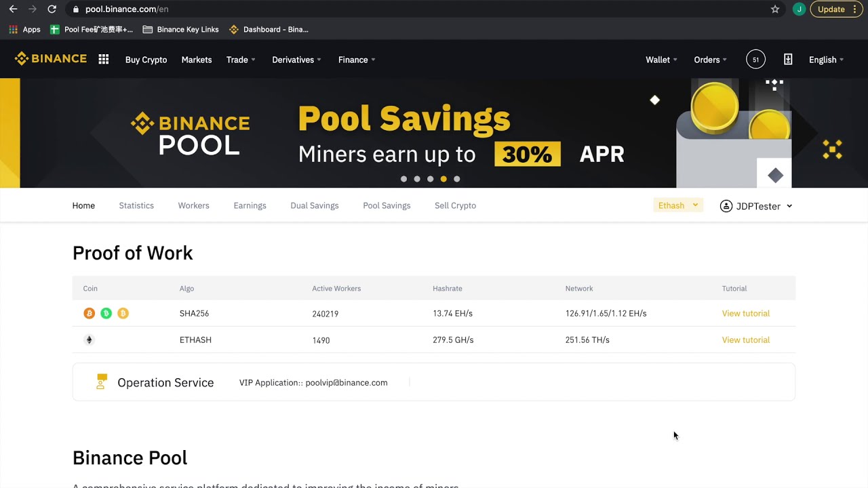Go to the Pool Savings tab
868x488 pixels.
387,205
